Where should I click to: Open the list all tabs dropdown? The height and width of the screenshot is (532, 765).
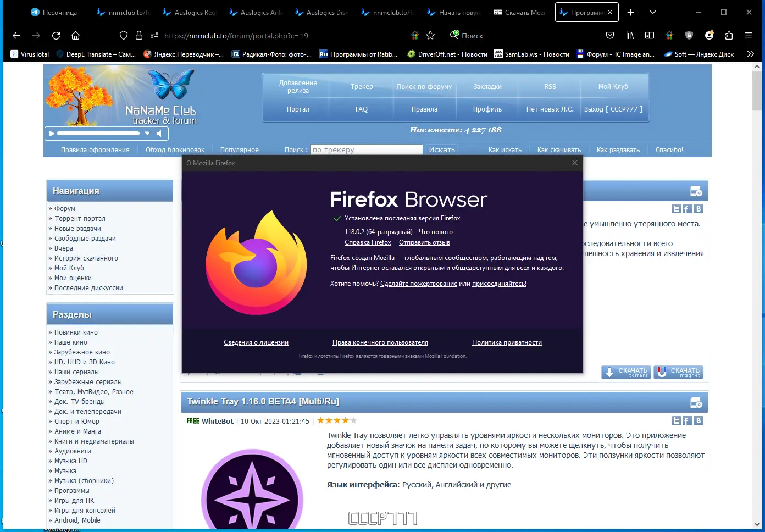coord(653,12)
